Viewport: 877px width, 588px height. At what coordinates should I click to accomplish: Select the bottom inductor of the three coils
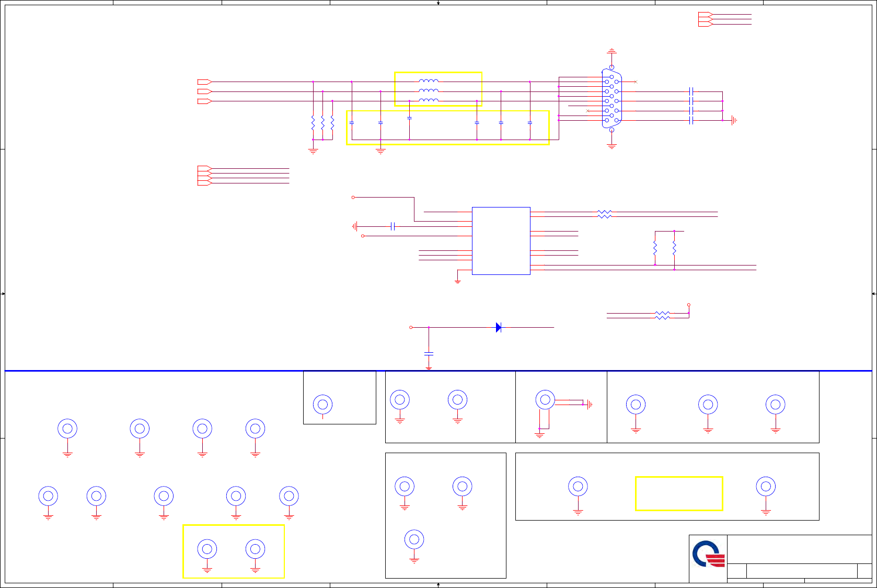[x=429, y=100]
